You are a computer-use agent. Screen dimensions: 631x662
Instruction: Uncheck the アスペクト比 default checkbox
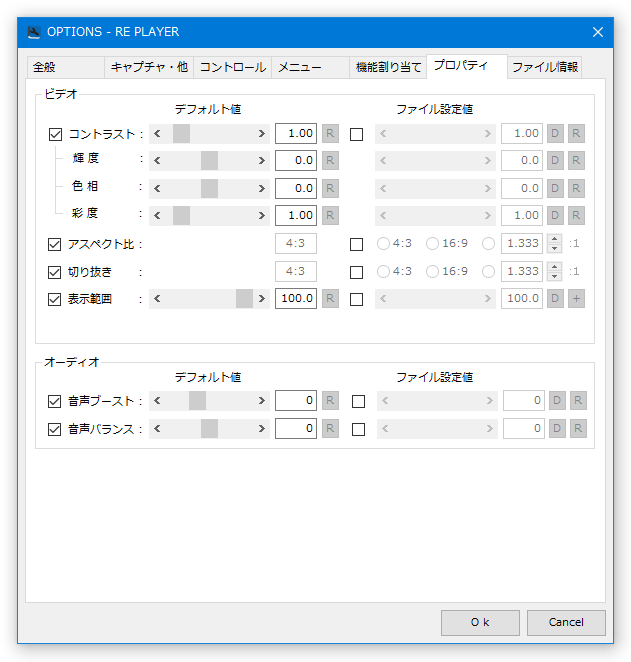(x=54, y=244)
